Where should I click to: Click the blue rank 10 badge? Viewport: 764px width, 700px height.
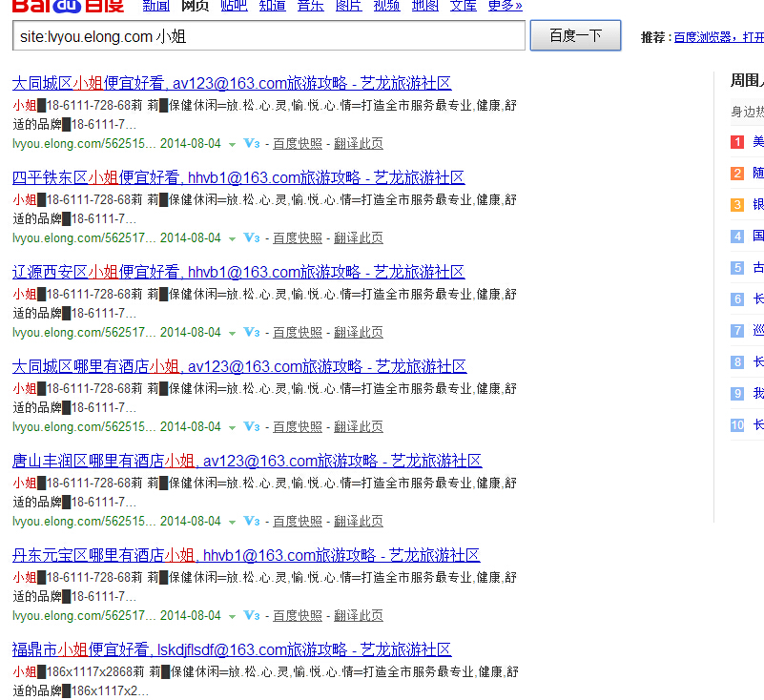tap(737, 425)
